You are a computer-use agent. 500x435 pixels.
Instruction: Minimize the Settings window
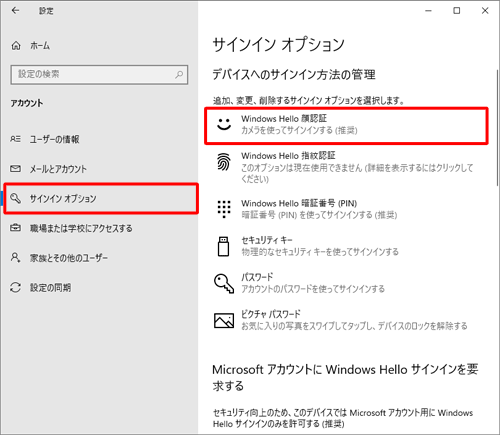coord(428,11)
